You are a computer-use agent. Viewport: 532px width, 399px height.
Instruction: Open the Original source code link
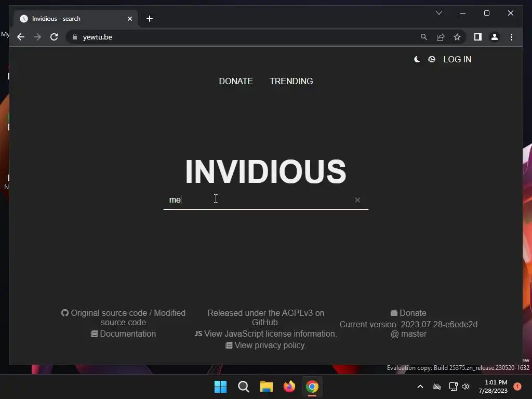tap(109, 313)
